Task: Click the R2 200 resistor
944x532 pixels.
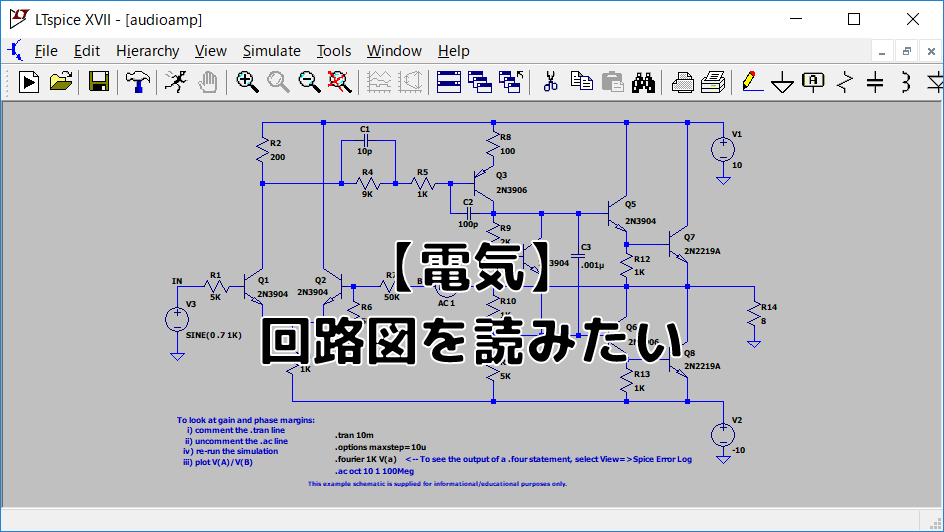Action: [x=262, y=150]
